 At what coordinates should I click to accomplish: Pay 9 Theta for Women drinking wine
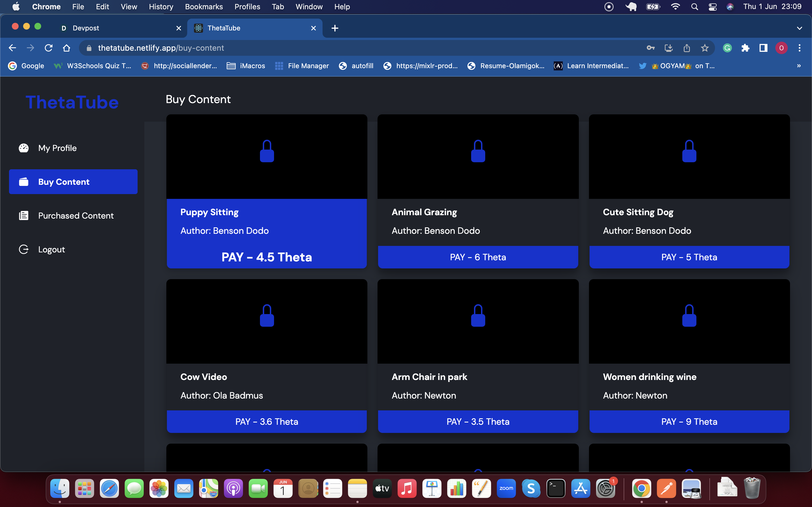(689, 422)
